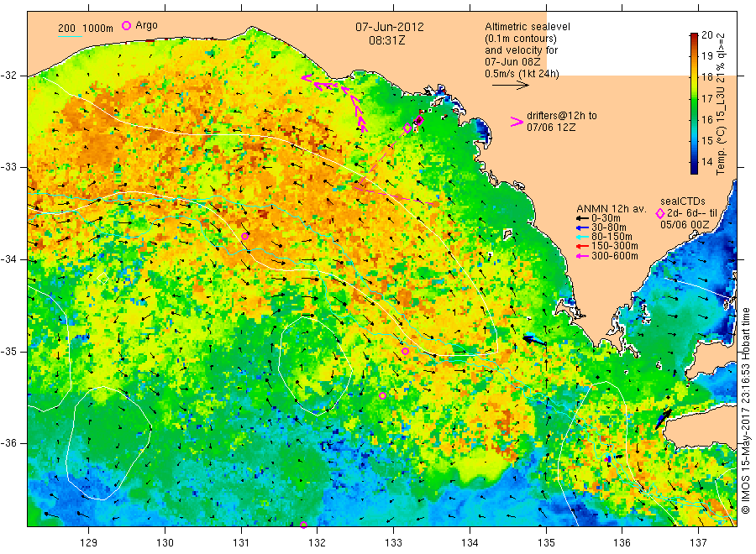Screen dimensions: 756x554
Task: Click the dark red seal CTD marker at the coast
Action: [419, 120]
